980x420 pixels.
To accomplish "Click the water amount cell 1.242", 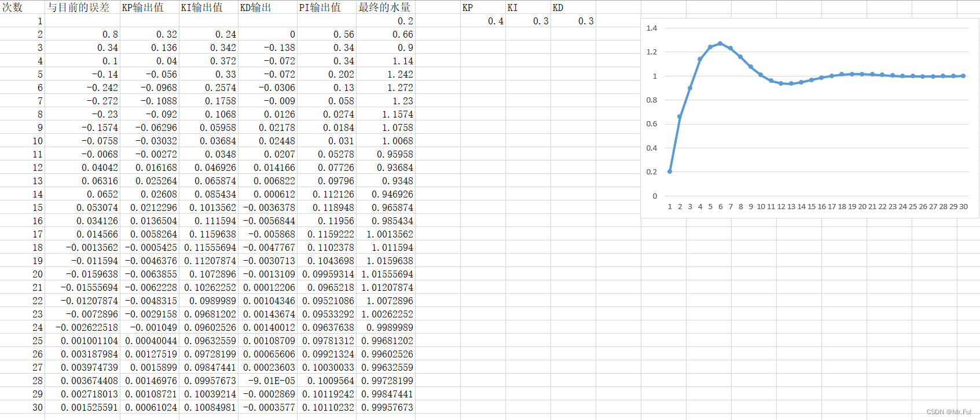I will click(386, 74).
